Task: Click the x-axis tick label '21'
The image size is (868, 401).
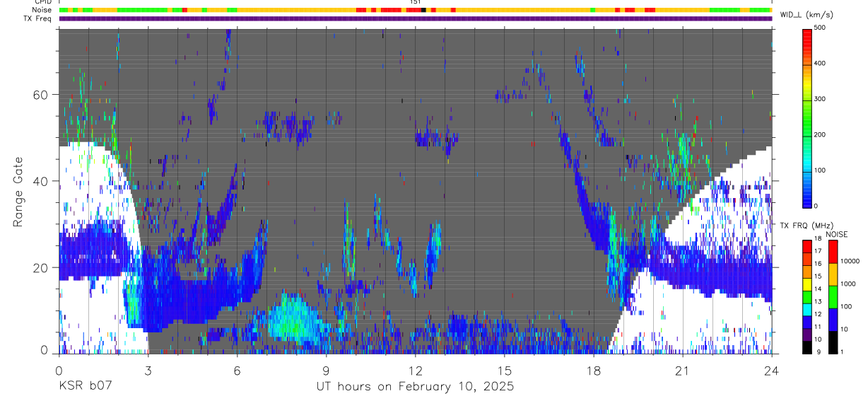Action: tap(682, 371)
